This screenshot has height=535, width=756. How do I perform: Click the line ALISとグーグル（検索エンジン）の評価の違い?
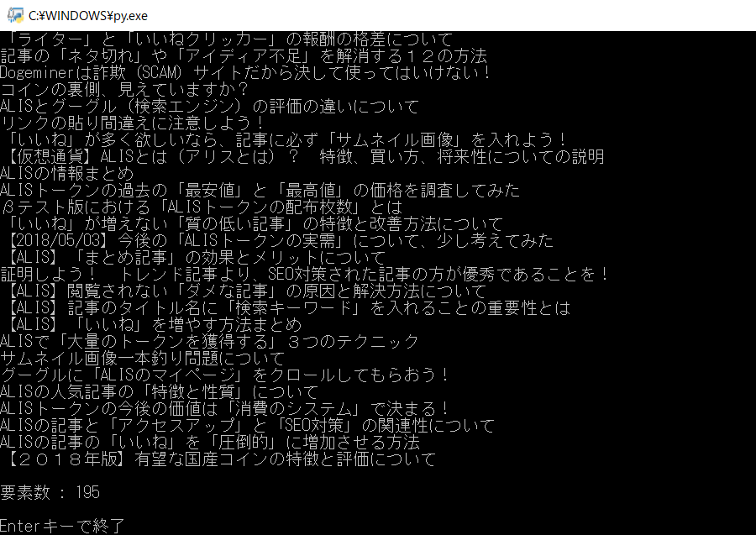pos(209,107)
